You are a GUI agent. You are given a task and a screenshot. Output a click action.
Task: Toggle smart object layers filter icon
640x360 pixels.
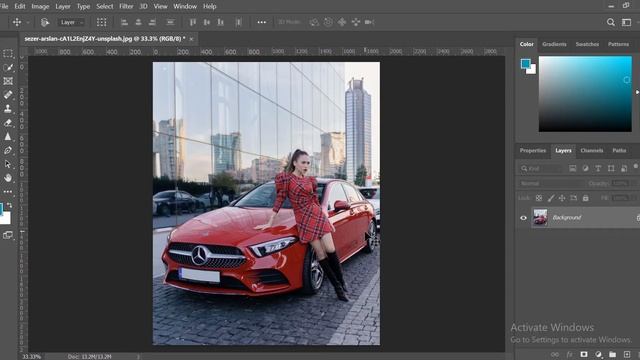coord(624,169)
